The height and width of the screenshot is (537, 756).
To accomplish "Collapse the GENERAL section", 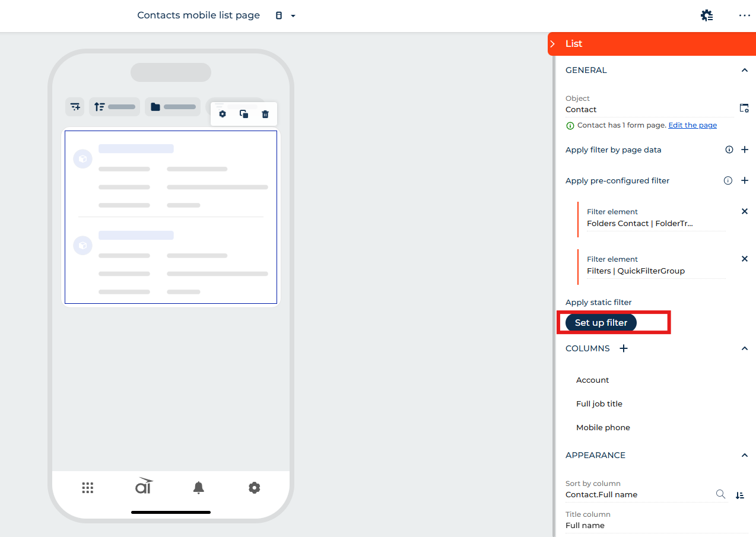I will coord(745,70).
